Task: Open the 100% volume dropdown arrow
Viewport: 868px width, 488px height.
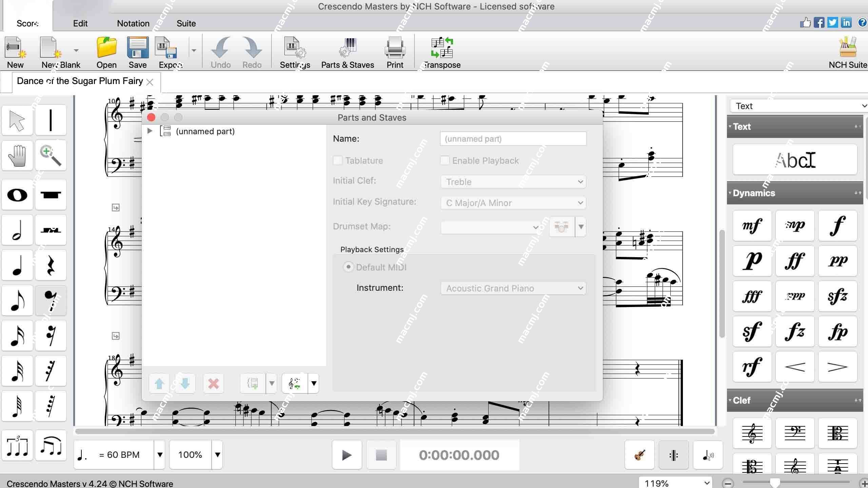Action: [x=217, y=455]
